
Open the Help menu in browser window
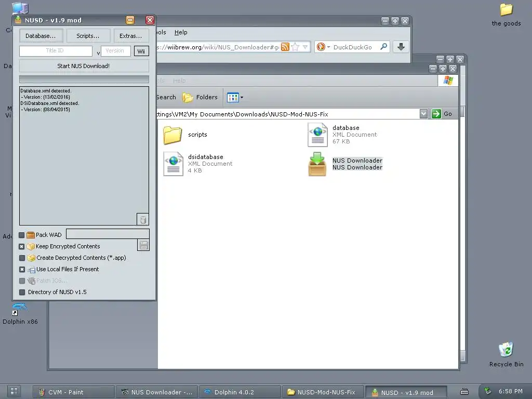click(x=180, y=32)
